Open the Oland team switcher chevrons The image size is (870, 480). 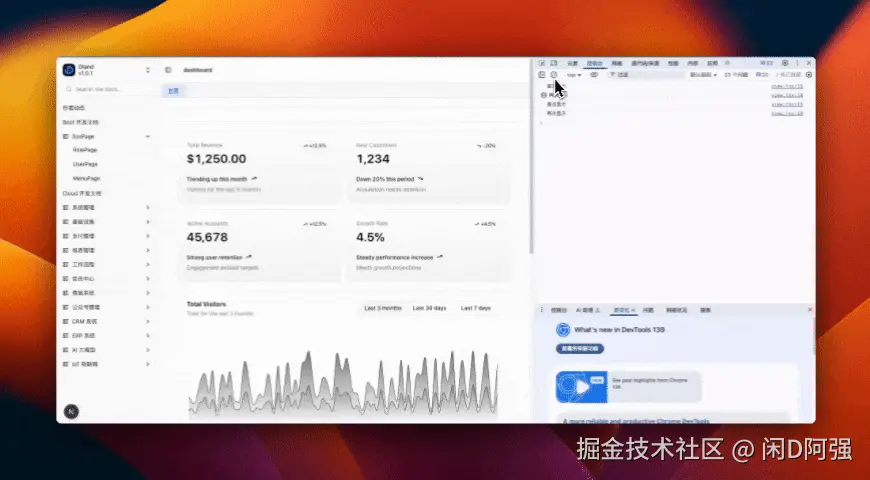point(148,70)
